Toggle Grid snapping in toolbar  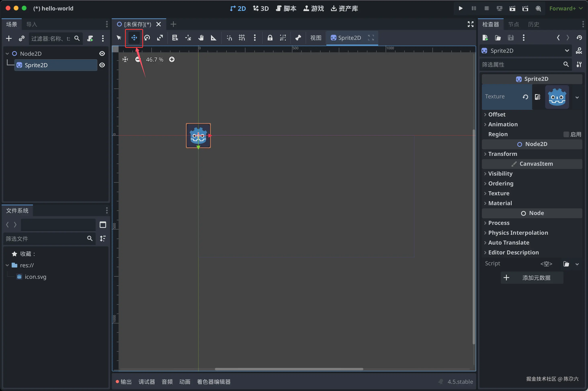tap(242, 38)
